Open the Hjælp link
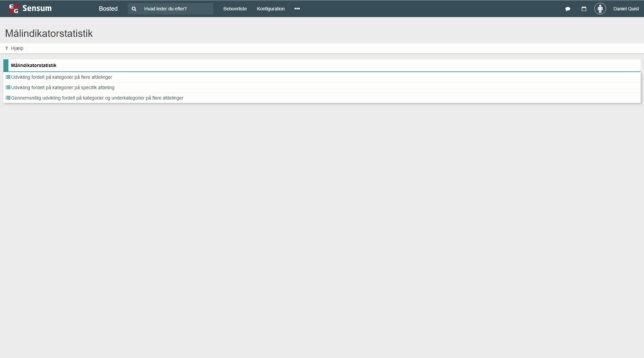 [x=17, y=48]
